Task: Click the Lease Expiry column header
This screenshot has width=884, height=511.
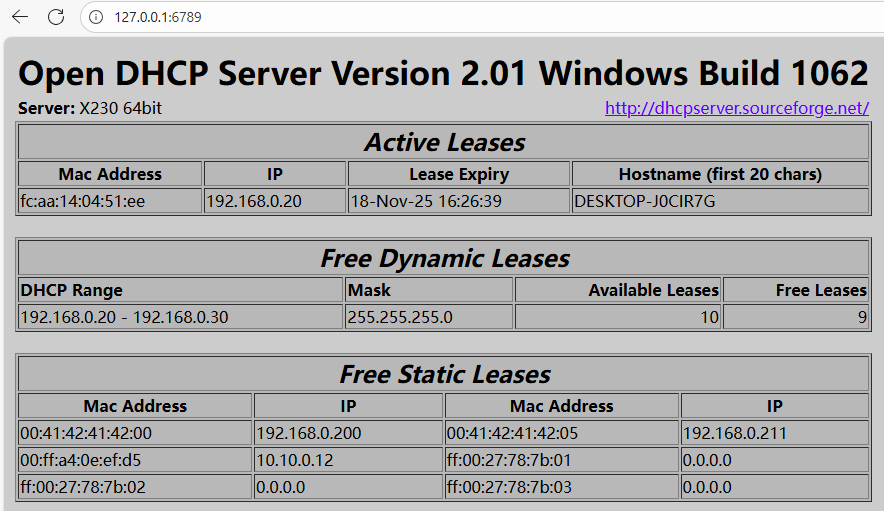Action: 459,174
